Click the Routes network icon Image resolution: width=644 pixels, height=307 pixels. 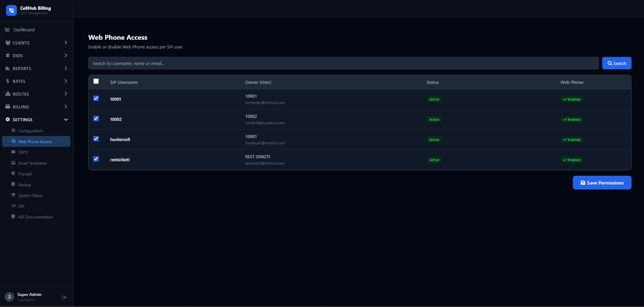click(8, 94)
